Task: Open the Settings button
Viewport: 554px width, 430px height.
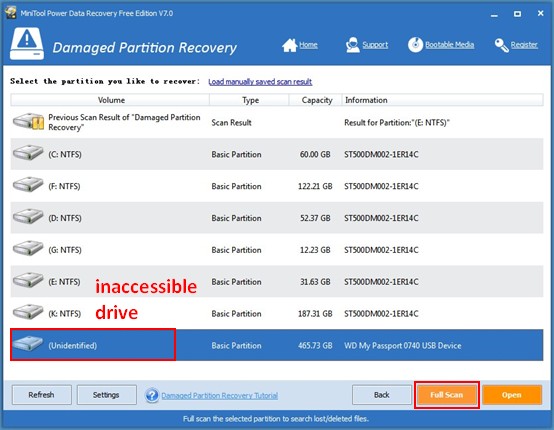Action: (106, 395)
